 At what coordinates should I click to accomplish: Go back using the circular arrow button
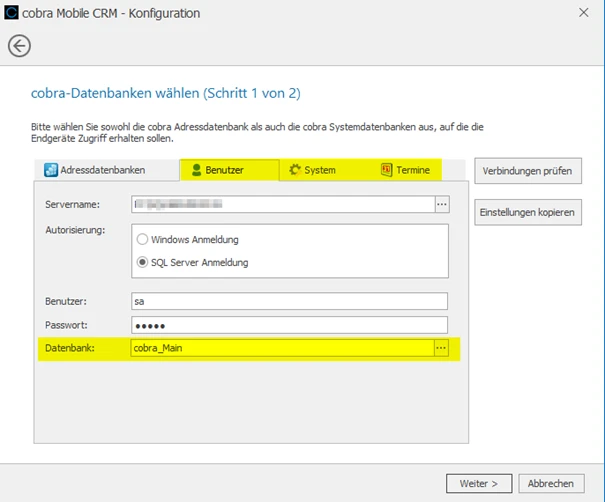[x=19, y=46]
